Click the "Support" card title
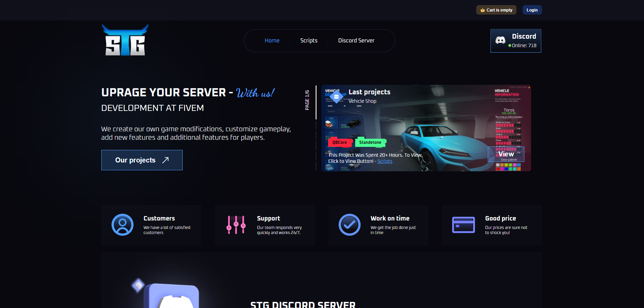644x308 pixels. click(x=268, y=218)
